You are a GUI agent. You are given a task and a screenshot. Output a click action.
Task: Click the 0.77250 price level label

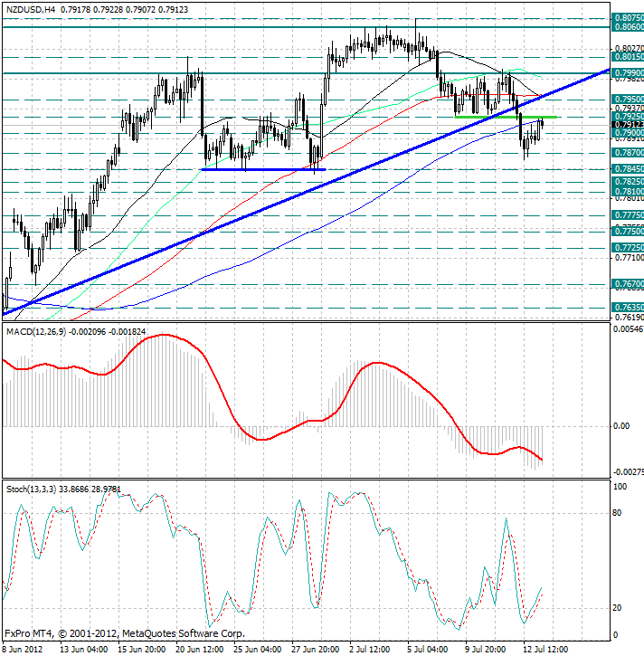point(628,248)
